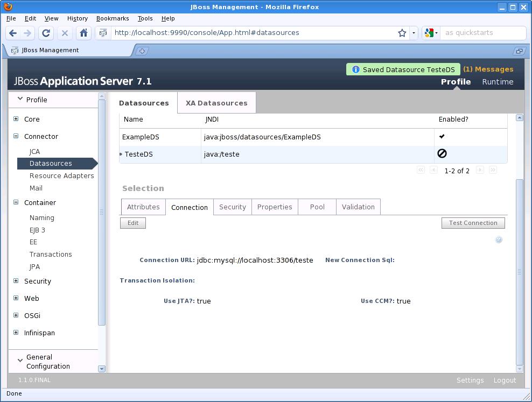Open the Properties tab
532x402 pixels.
click(275, 207)
